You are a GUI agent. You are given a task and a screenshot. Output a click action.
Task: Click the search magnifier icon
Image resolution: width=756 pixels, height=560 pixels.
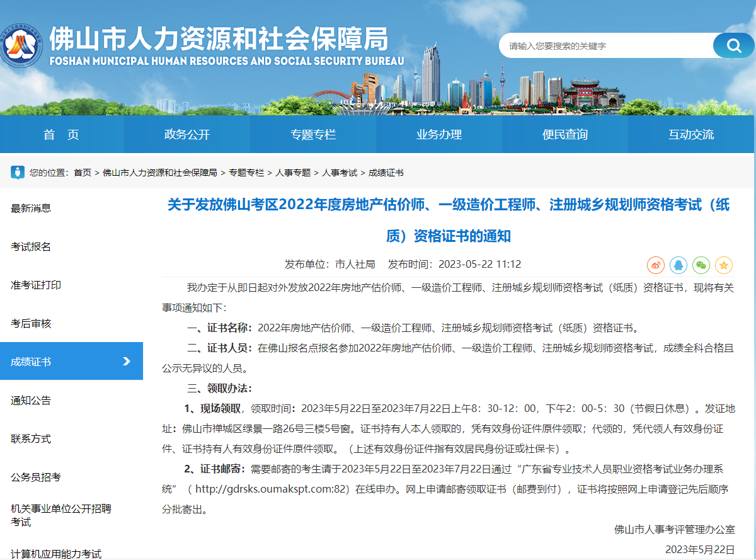pyautogui.click(x=733, y=45)
